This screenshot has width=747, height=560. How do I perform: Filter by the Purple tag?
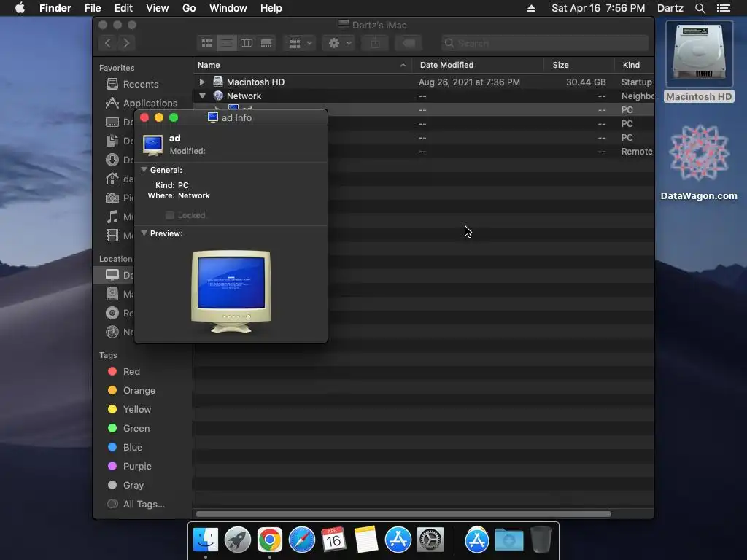pos(130,466)
